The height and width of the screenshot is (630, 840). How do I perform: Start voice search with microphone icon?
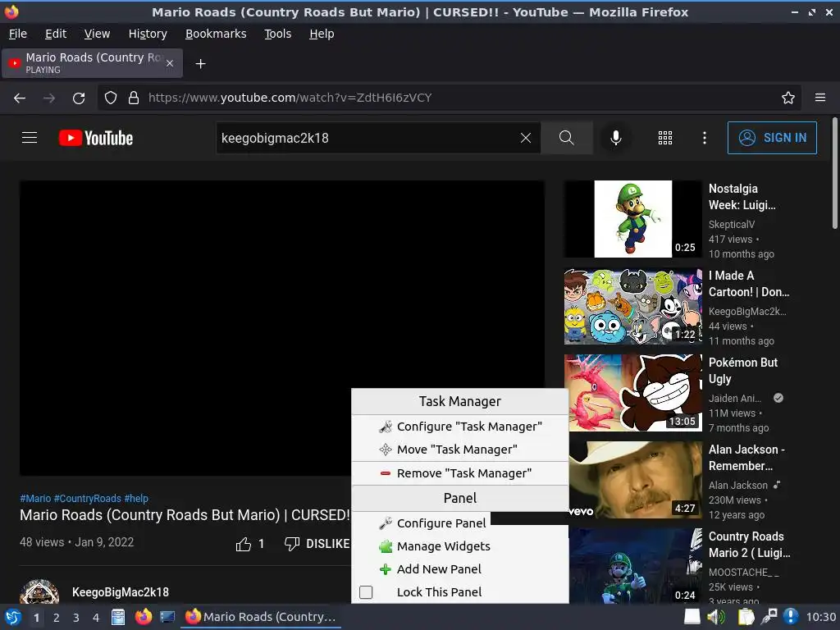616,138
